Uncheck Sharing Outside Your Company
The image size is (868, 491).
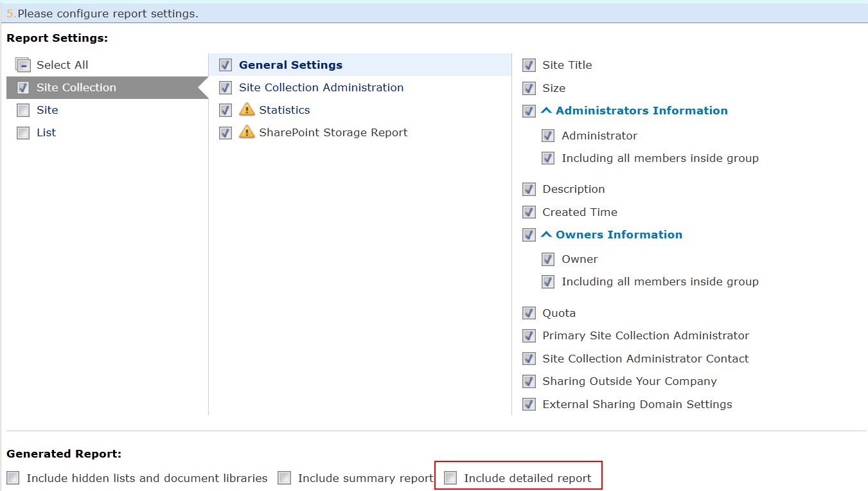pos(528,381)
